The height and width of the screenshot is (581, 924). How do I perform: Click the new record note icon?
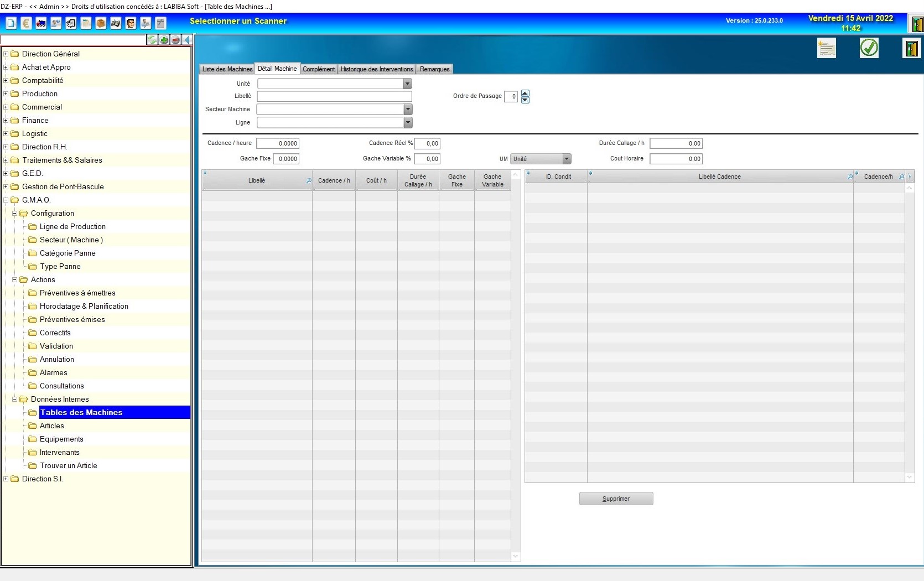[826, 48]
